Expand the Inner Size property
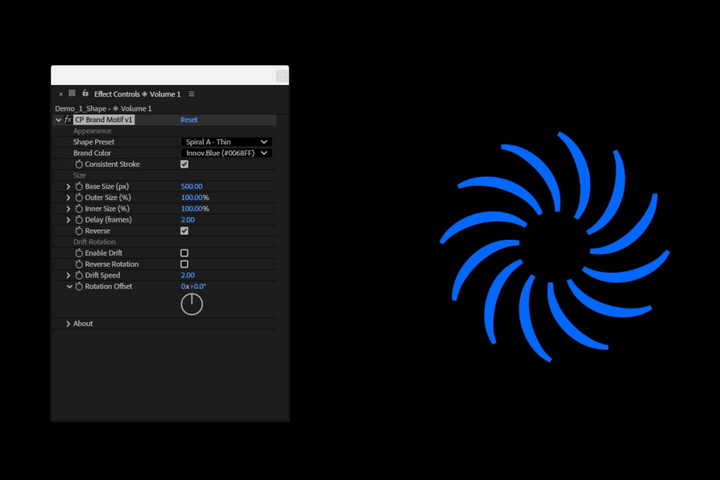Screen dimensions: 720x480 click(x=68, y=209)
